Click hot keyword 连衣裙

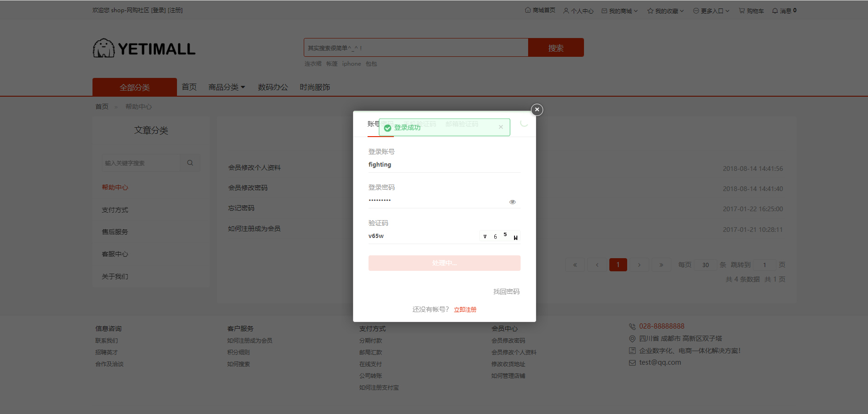click(x=313, y=64)
